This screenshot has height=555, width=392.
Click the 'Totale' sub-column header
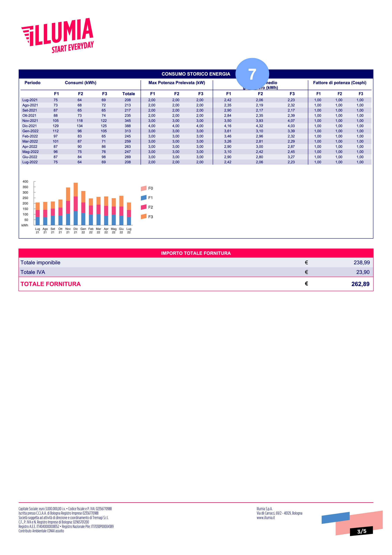(x=128, y=94)
